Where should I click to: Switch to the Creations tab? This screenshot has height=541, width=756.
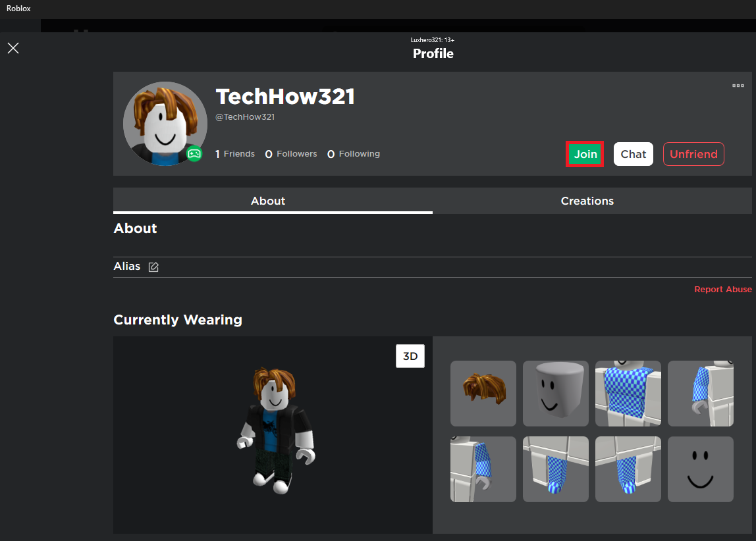pos(587,201)
